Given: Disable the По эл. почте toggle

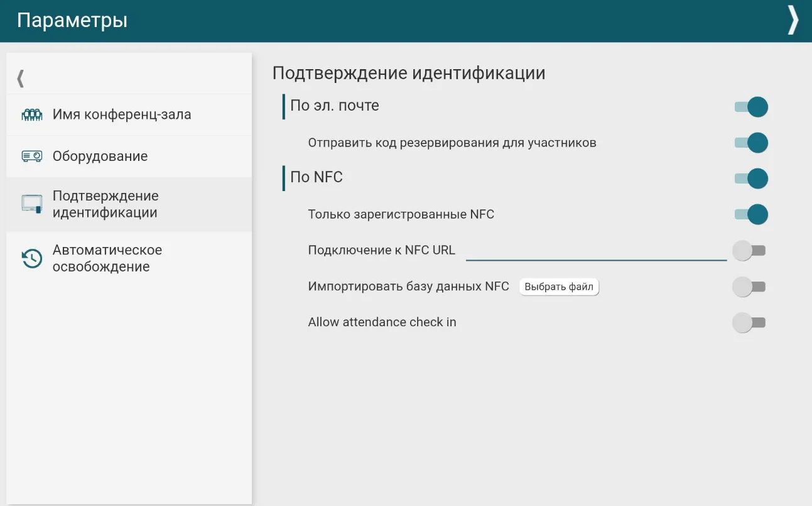Looking at the screenshot, I should pos(751,107).
